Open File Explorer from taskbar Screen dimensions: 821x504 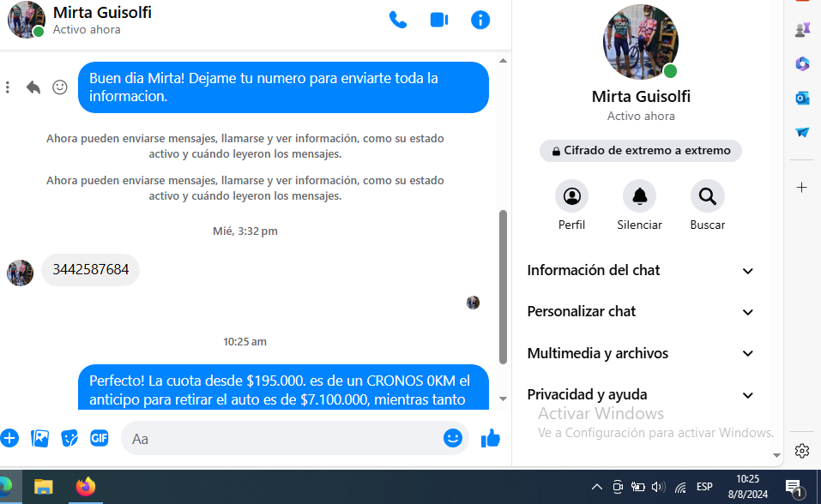point(44,487)
